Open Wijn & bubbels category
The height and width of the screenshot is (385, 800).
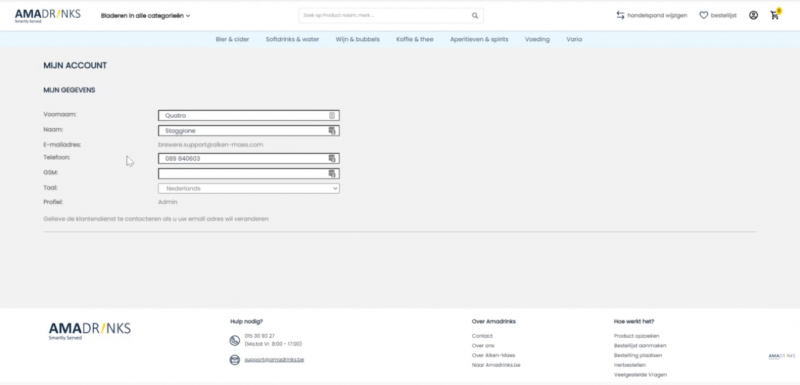coord(358,39)
